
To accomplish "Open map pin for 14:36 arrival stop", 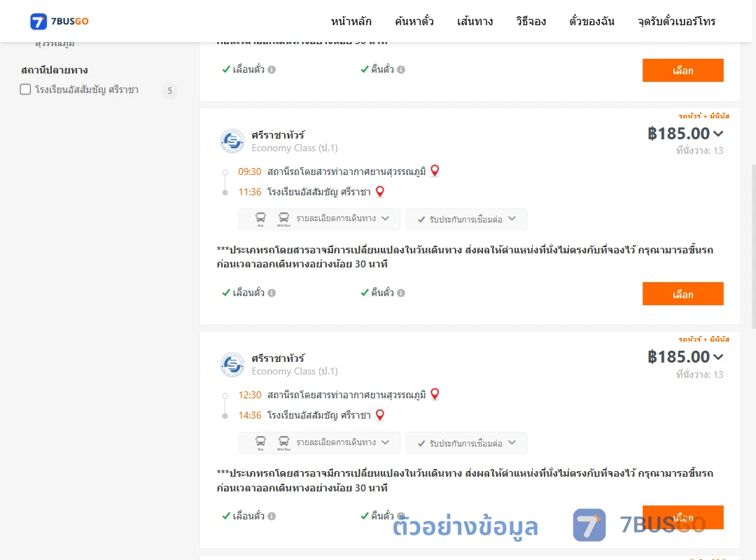I will point(380,415).
